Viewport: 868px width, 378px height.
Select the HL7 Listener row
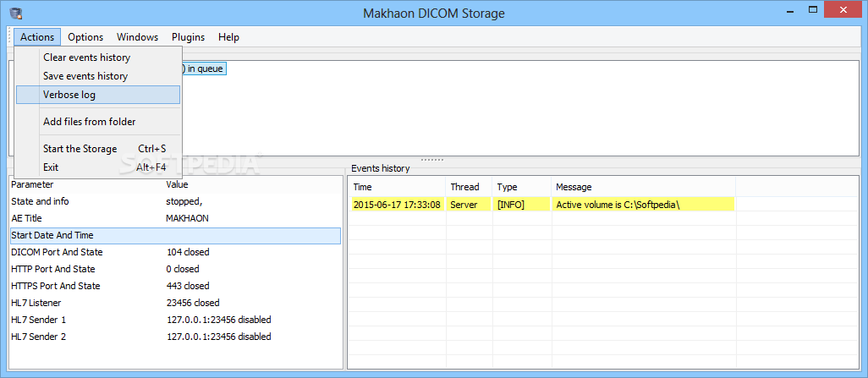pos(175,303)
